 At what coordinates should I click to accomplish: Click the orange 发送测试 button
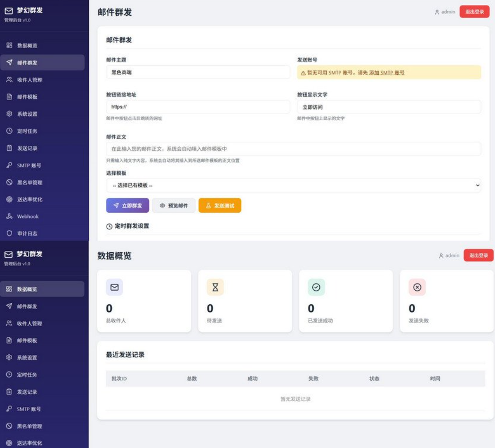220,206
